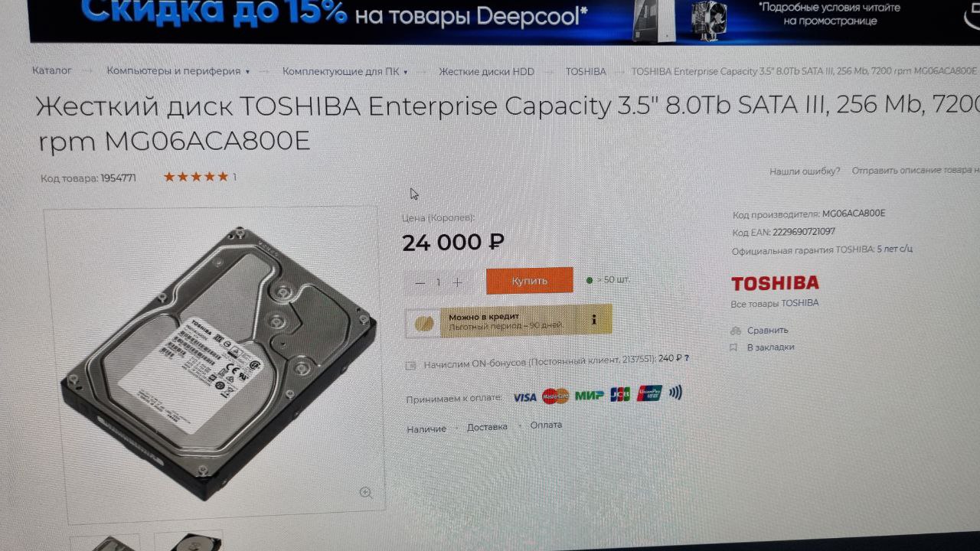Click the contactless payment icon
Viewport: 980px width, 551px height.
pyautogui.click(x=675, y=393)
